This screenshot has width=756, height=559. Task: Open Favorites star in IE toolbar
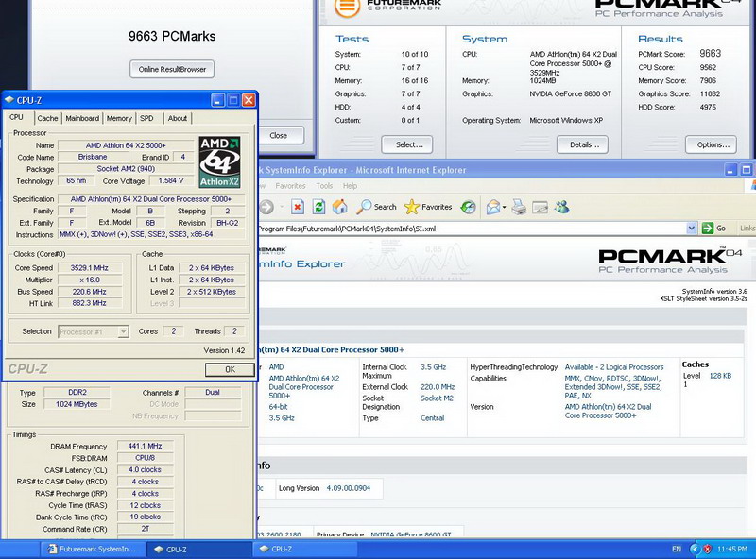click(x=428, y=207)
